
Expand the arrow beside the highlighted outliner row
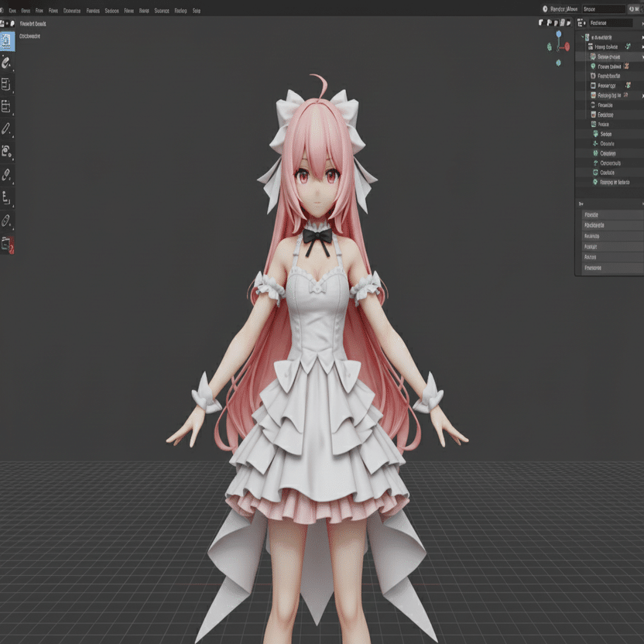tap(642, 57)
